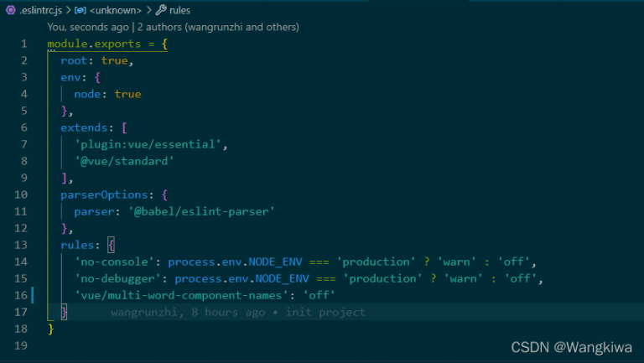Expand the chevron after <unknown> breadcrumb
This screenshot has height=363, width=644.
pos(148,11)
